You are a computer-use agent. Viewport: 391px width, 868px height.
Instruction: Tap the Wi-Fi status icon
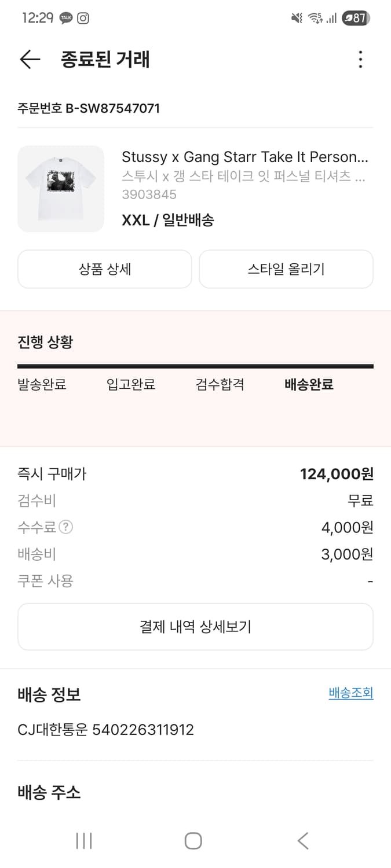tap(315, 18)
